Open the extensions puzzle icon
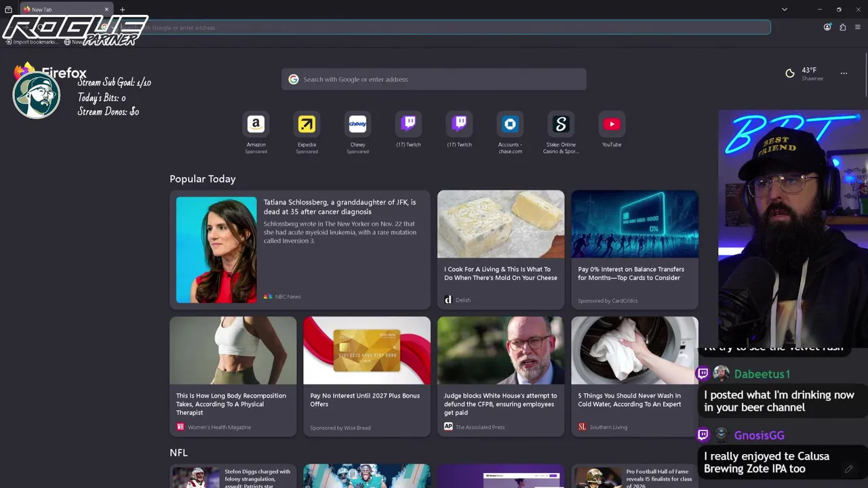The height and width of the screenshot is (488, 868). (x=842, y=27)
